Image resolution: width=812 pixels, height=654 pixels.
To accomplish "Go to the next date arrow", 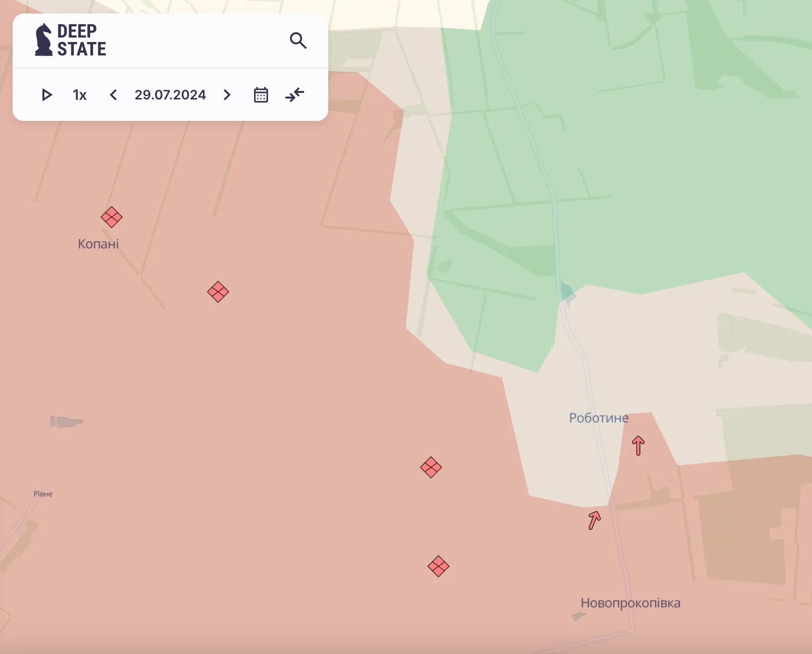I will coord(227,95).
